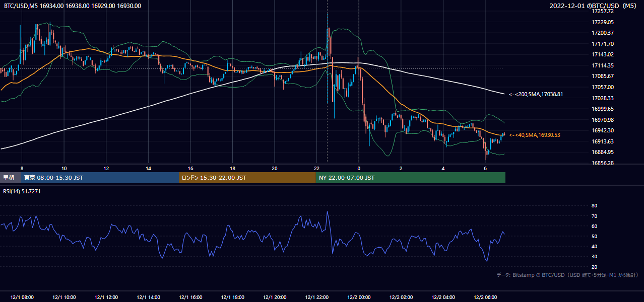Click price axis label 17200.37

point(603,33)
